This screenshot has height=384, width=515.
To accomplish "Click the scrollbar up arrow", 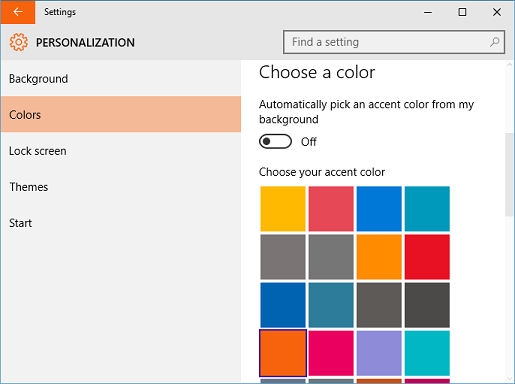I will coord(509,65).
